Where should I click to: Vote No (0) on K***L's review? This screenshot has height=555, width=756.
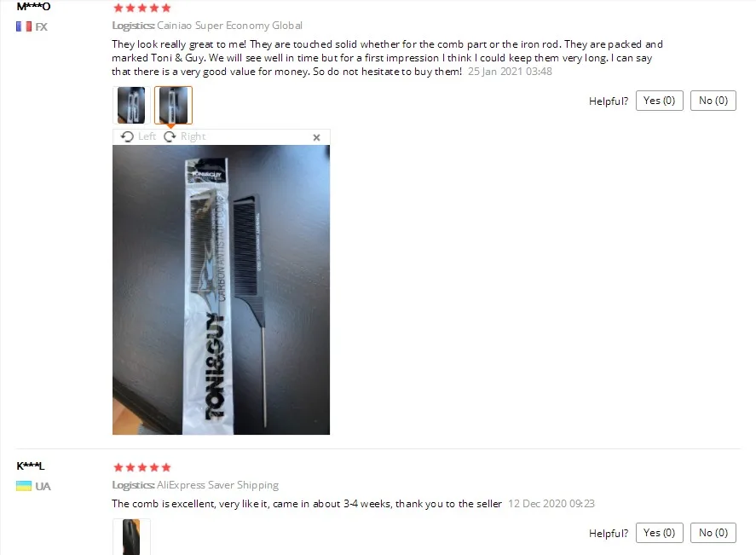pyautogui.click(x=713, y=532)
